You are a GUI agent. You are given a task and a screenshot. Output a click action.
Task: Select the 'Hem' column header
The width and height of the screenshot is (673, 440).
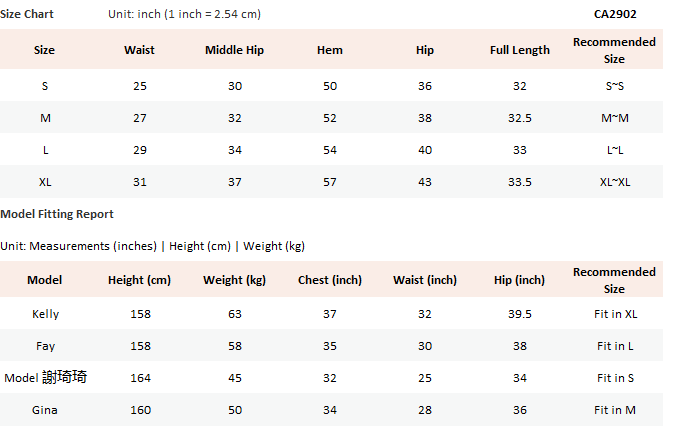(329, 50)
